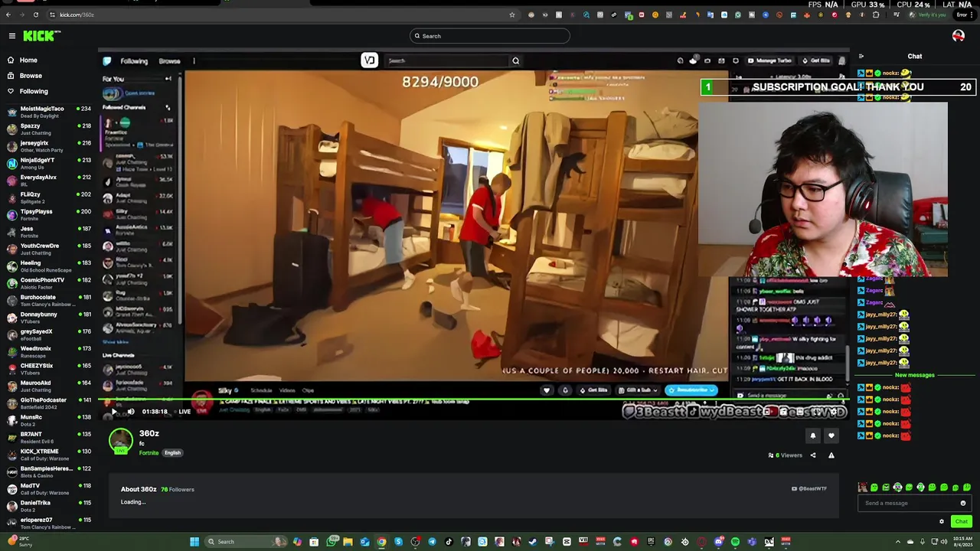Open TikTok from the taskbar
The height and width of the screenshot is (551, 980).
point(449,542)
